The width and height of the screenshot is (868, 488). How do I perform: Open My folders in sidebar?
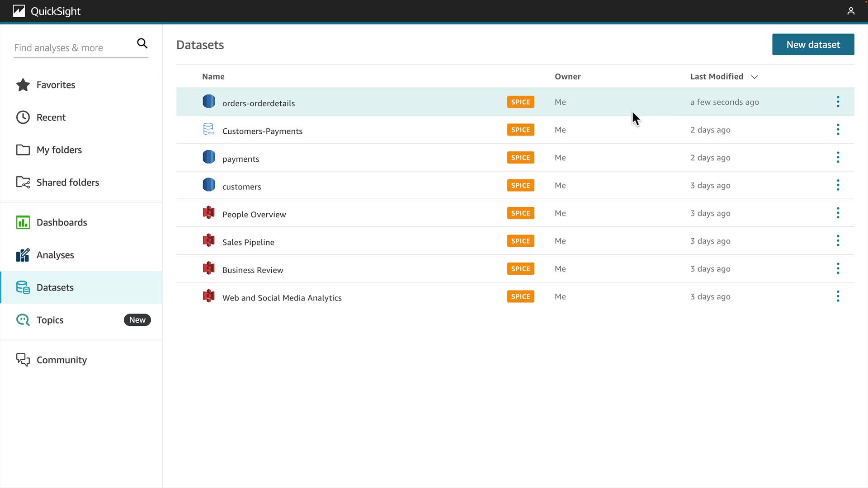point(59,150)
